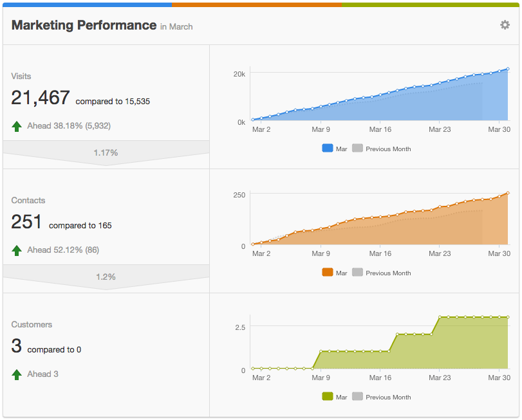Open the settings gear for Marketing Performance
This screenshot has width=522, height=420.
(505, 25)
